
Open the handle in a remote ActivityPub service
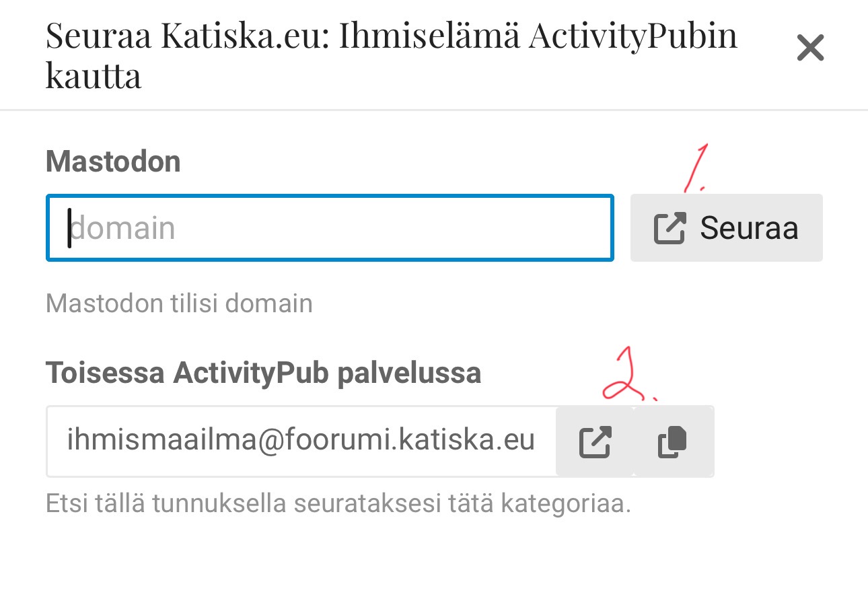pos(595,442)
